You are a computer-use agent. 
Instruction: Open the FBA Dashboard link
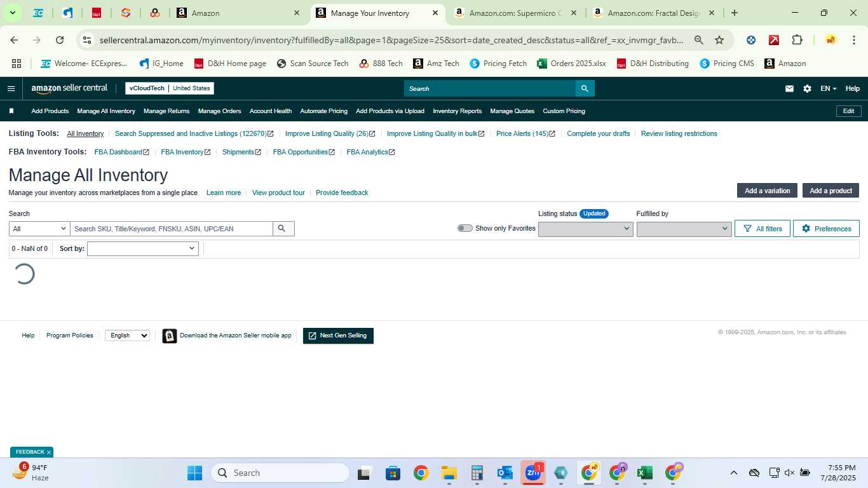click(121, 152)
